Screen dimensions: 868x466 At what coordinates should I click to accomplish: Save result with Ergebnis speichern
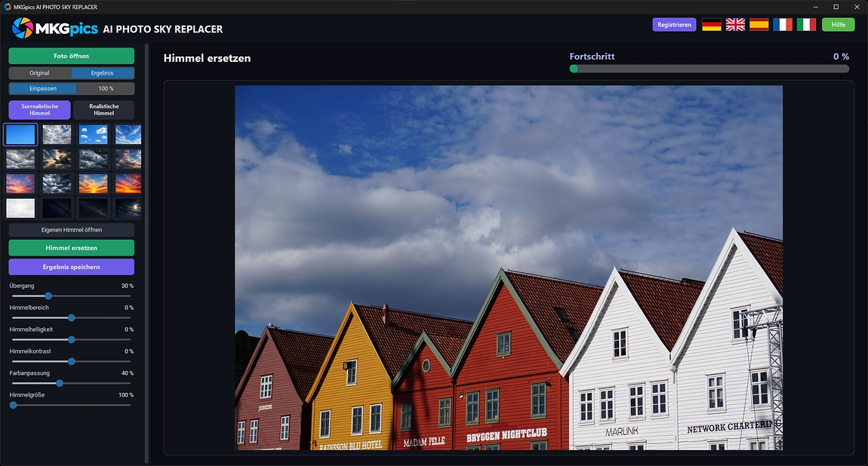point(72,267)
